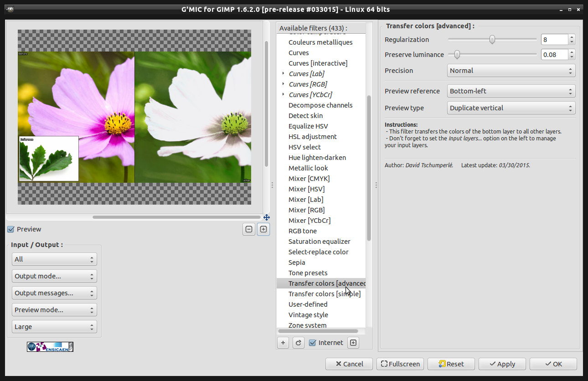Click the filter list vertical scrollbar
This screenshot has height=381, width=588.
369,168
